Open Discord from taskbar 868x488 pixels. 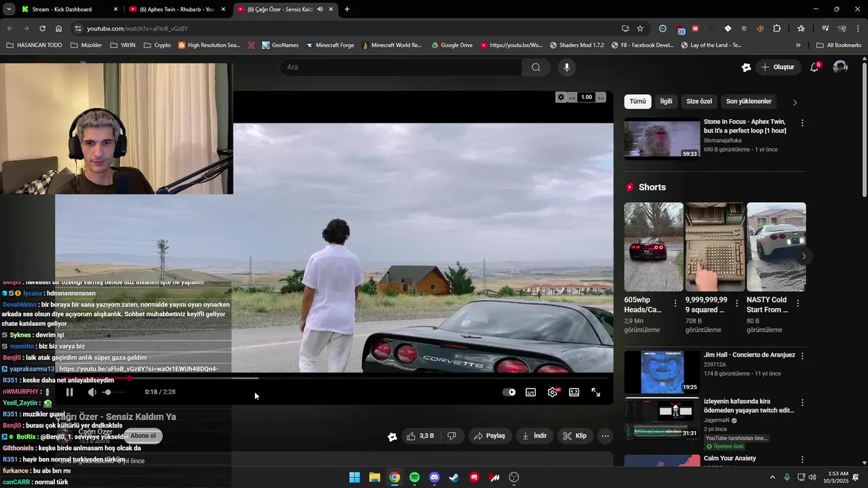pos(435,477)
